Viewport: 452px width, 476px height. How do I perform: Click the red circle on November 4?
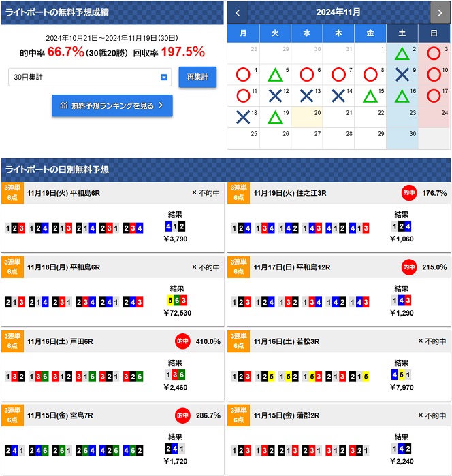tap(242, 75)
